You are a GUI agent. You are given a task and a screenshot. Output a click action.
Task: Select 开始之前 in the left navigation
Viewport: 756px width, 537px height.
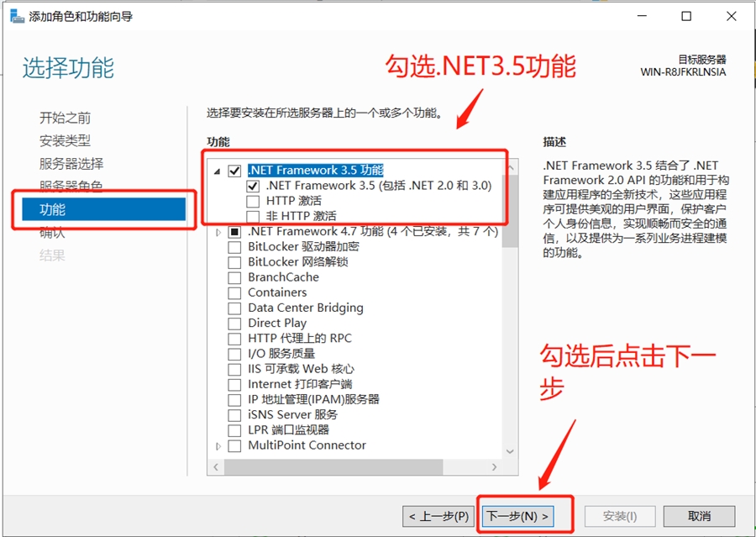tap(65, 118)
